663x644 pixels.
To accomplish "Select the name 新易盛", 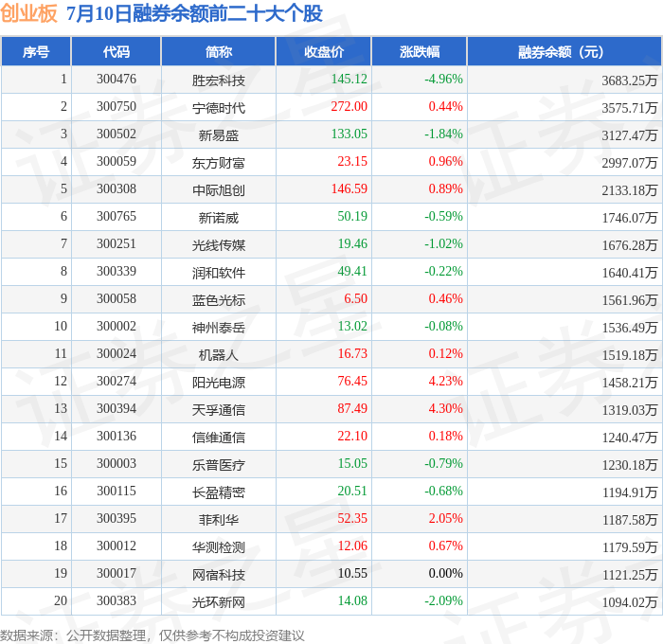I will tap(219, 135).
